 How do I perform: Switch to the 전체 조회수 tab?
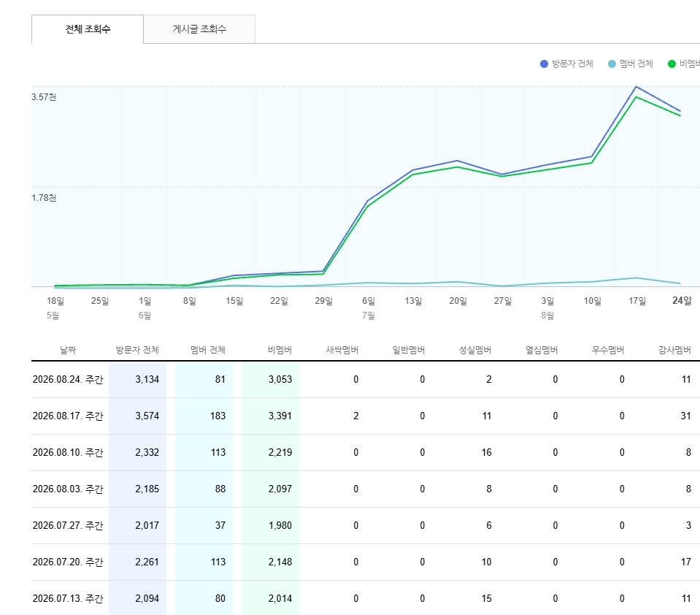pyautogui.click(x=88, y=29)
